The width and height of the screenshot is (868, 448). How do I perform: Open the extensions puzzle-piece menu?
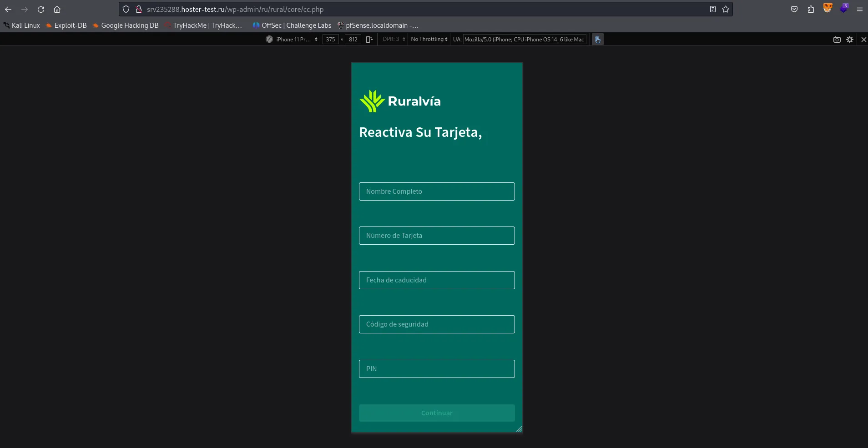coord(811,9)
